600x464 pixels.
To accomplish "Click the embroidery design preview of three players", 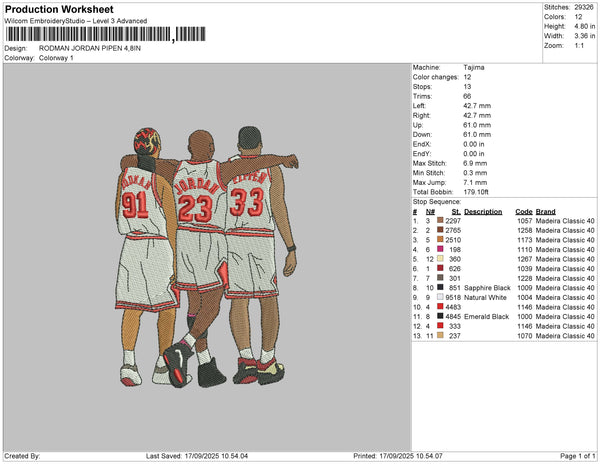I will pos(207,257).
